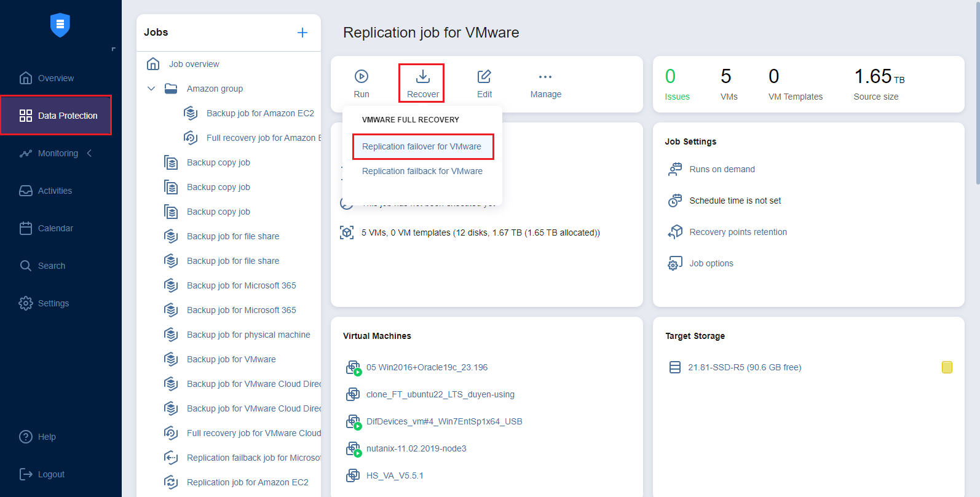980x497 pixels.
Task: Open the Calendar sidebar icon
Action: pyautogui.click(x=26, y=228)
